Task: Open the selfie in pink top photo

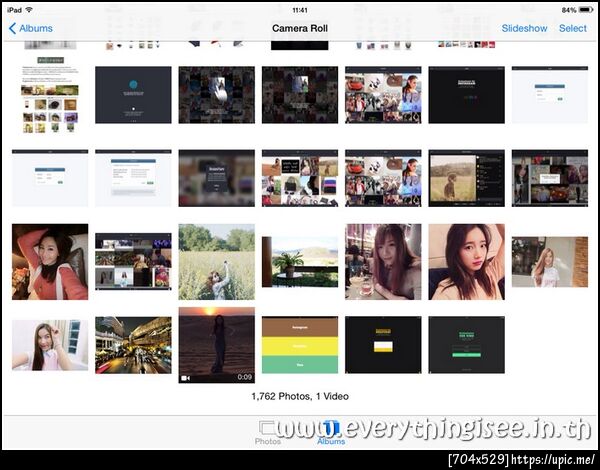Action: tap(50, 345)
